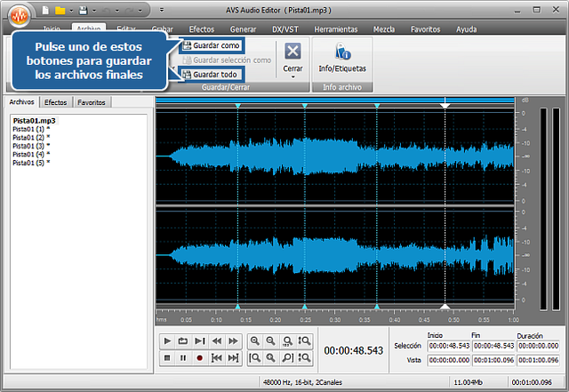Click play to end button
The image size is (569, 392).
(x=199, y=340)
